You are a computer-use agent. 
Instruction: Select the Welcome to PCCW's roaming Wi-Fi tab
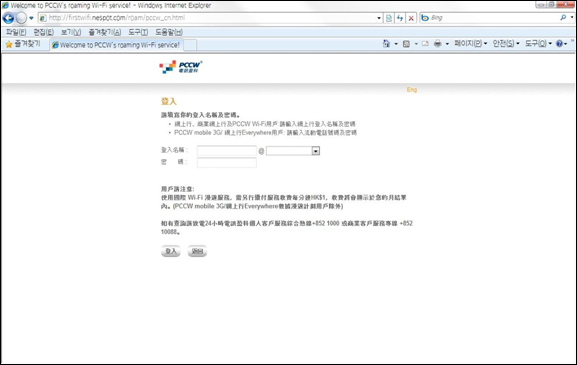(116, 45)
